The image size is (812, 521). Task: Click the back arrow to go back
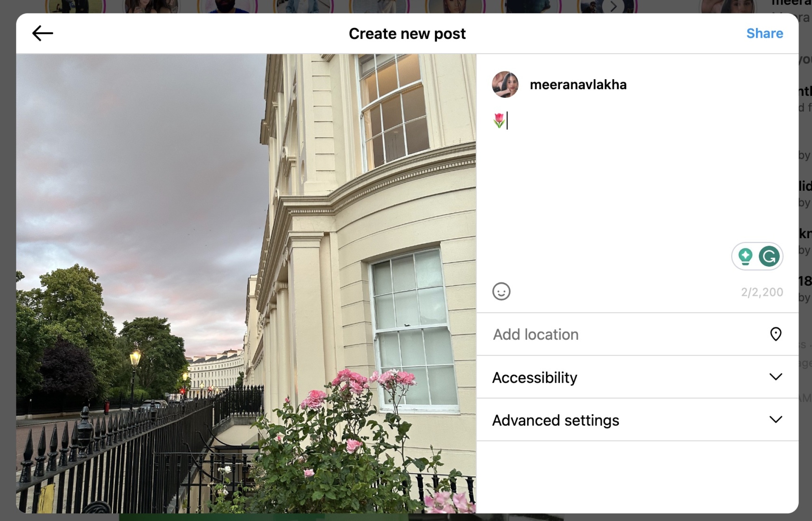pos(41,33)
